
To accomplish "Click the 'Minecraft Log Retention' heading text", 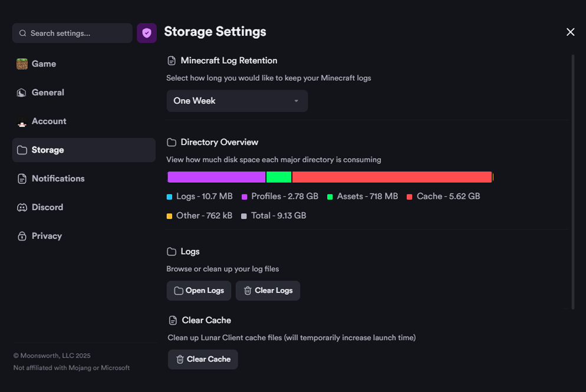I will pos(229,61).
